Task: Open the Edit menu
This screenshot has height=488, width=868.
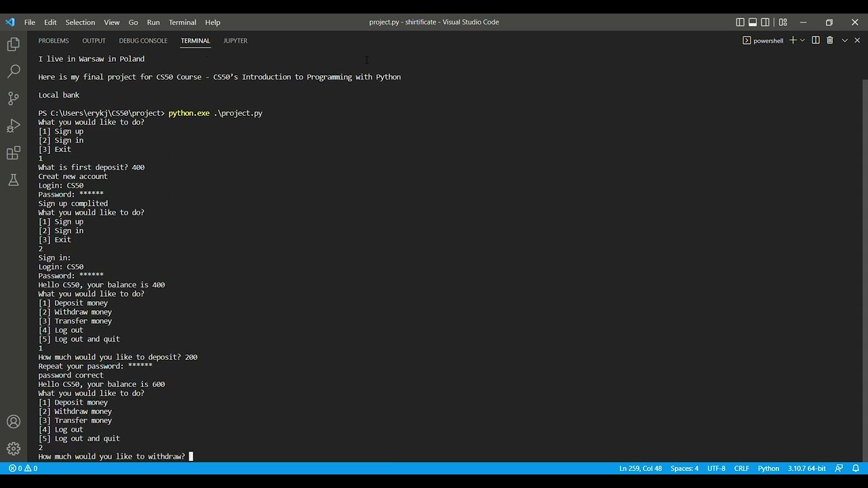Action: [51, 22]
